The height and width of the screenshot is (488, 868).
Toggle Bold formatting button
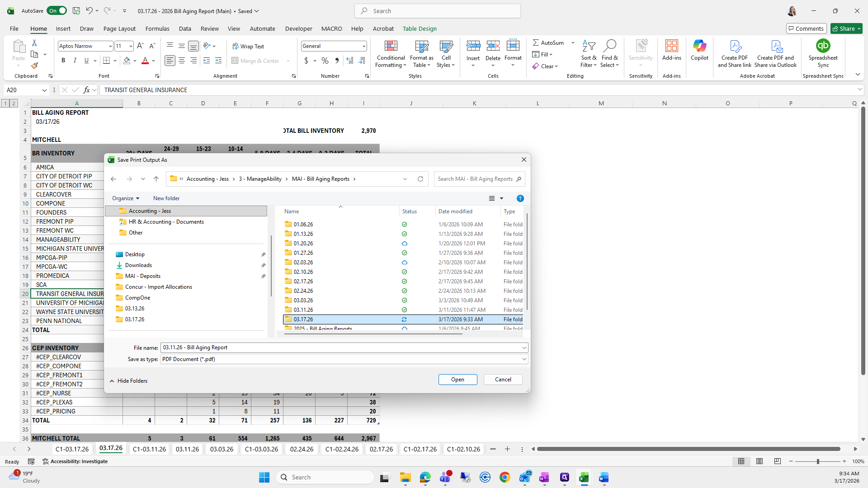[x=63, y=61]
